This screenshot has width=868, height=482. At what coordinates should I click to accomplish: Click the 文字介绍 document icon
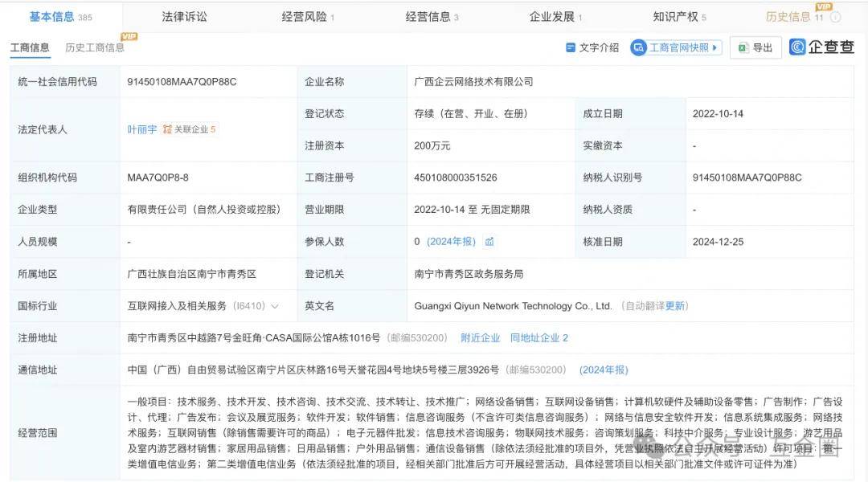coord(571,48)
